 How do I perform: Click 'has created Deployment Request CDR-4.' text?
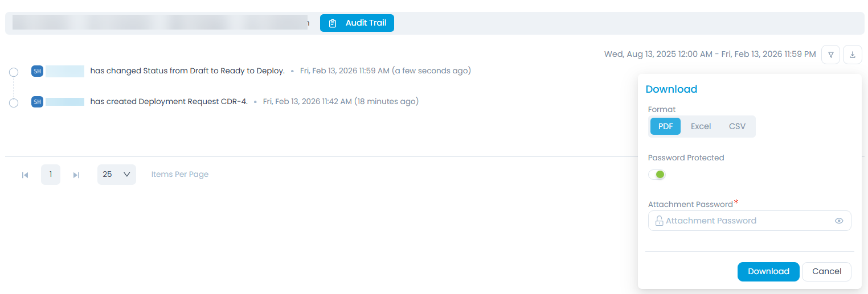(169, 102)
